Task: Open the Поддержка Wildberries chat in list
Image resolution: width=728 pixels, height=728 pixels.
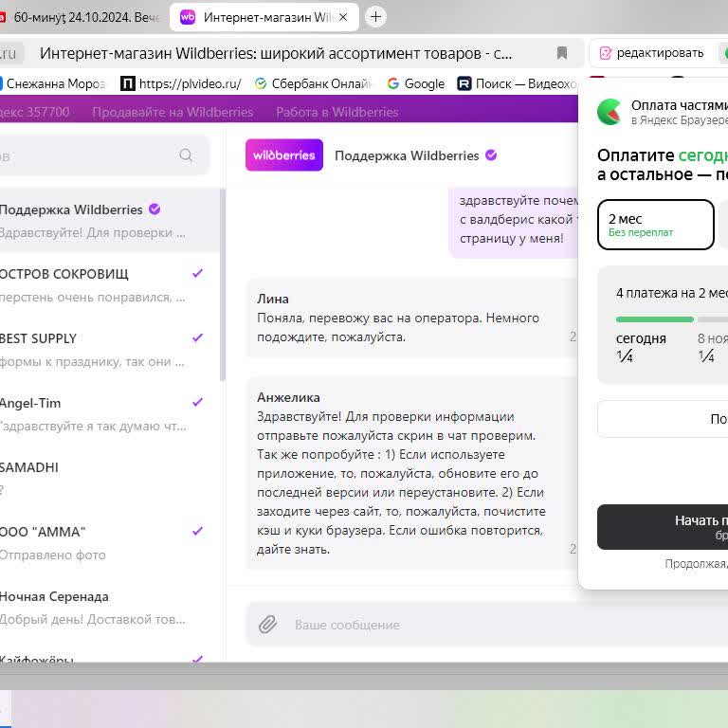Action: click(x=110, y=220)
